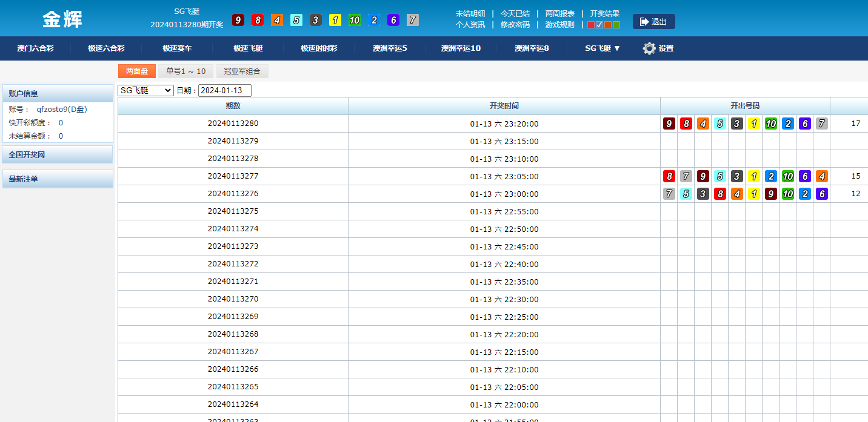Switch to the 单号1～10 tab
Screen dimensions: 868x422
click(186, 71)
